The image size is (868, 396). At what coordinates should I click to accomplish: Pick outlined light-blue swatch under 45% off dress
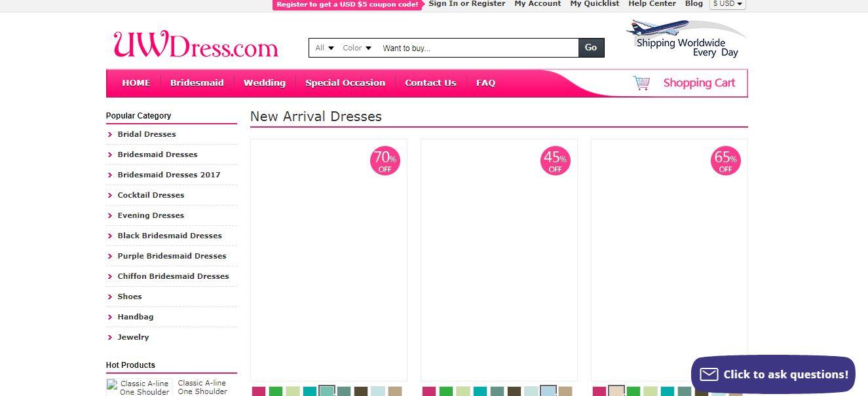pyautogui.click(x=548, y=391)
